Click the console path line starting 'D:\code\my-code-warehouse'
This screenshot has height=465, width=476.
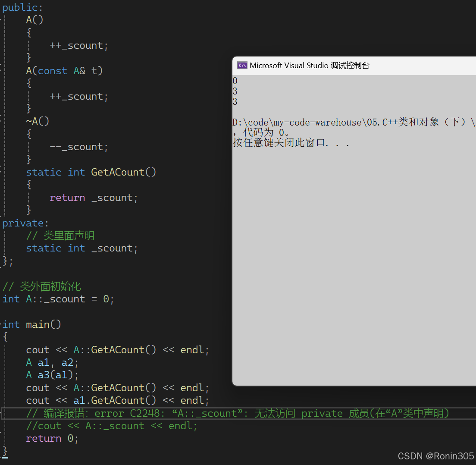[354, 122]
